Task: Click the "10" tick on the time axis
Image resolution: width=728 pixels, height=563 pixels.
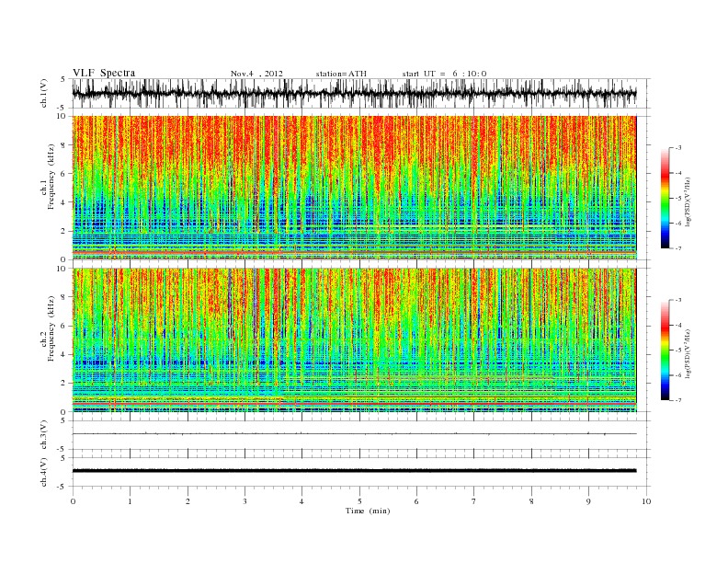Action: (646, 501)
